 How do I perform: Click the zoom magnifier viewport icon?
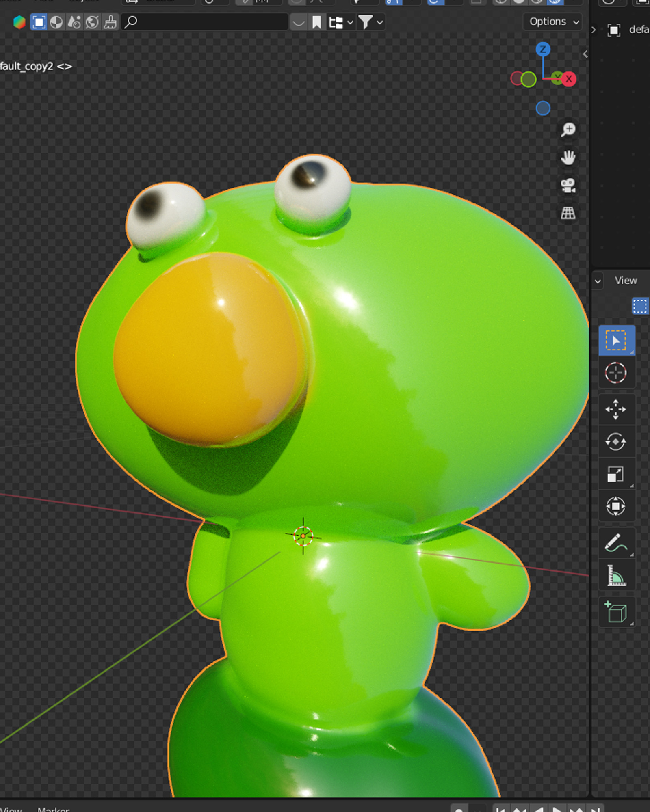[x=568, y=130]
